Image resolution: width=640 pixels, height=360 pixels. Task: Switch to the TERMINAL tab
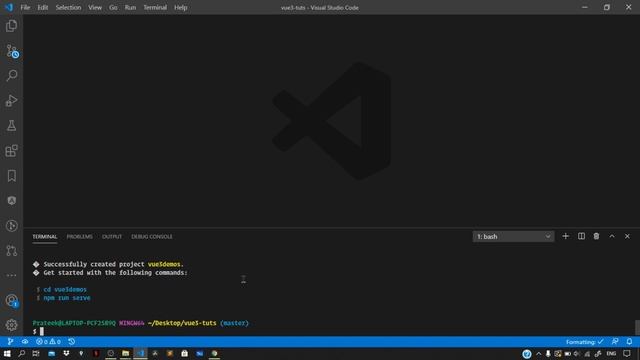coord(45,237)
